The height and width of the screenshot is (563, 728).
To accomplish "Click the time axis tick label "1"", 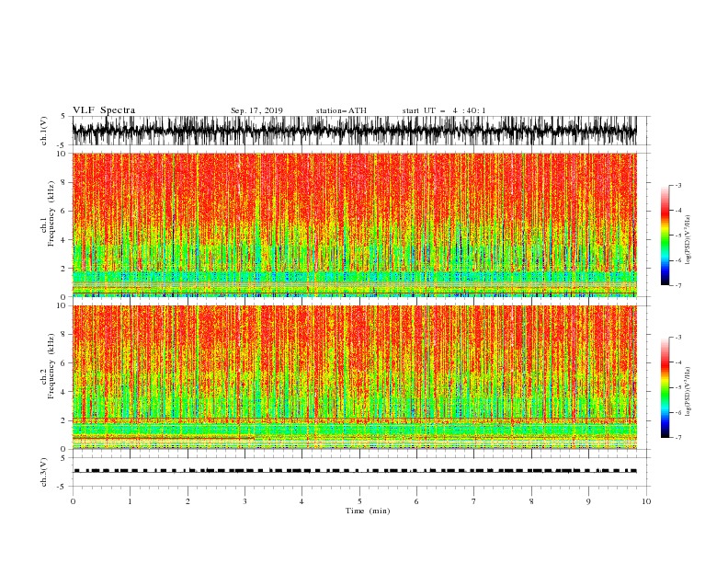I will [x=130, y=501].
